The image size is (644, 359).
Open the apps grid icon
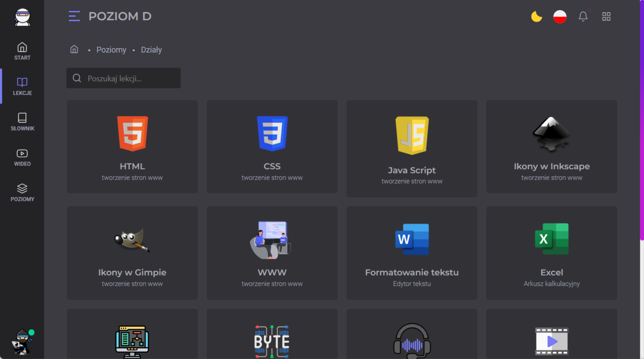click(x=606, y=17)
